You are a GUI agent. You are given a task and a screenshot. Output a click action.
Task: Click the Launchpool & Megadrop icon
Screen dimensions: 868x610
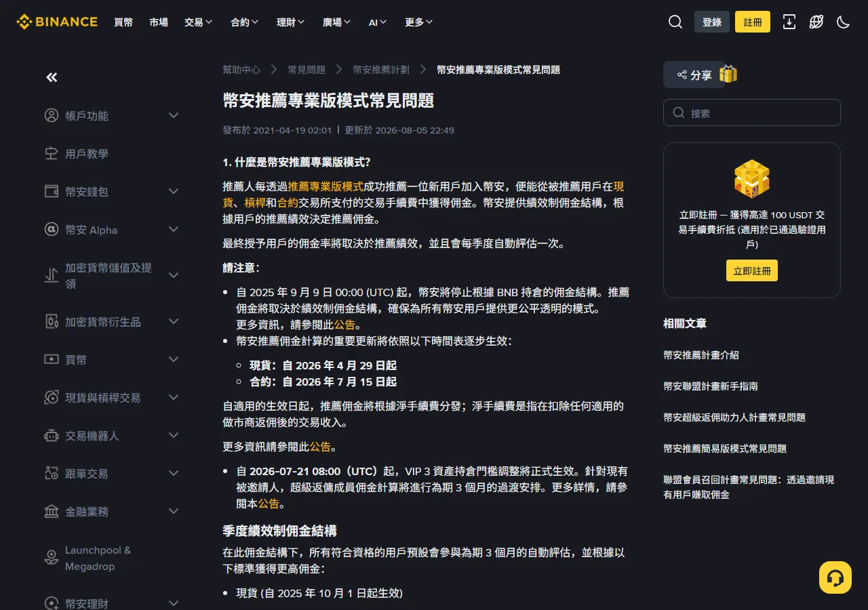[x=52, y=558]
